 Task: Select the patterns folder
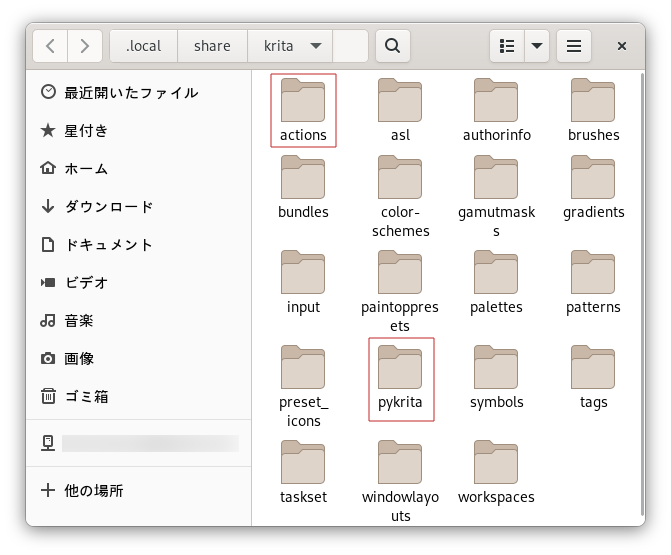point(593,283)
